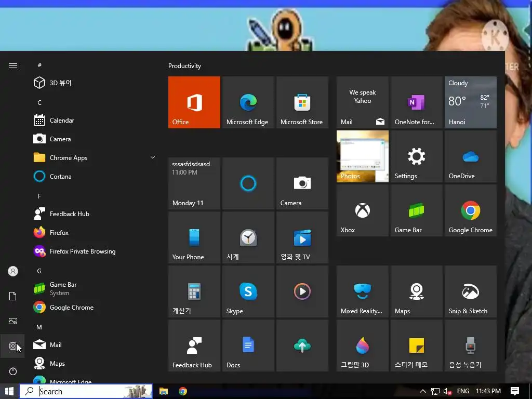
Task: Expand the Chrome Apps folder chevron
Action: tap(153, 157)
